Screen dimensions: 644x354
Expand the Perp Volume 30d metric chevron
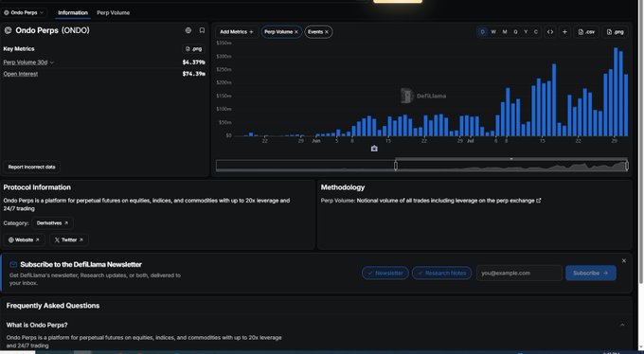click(52, 62)
